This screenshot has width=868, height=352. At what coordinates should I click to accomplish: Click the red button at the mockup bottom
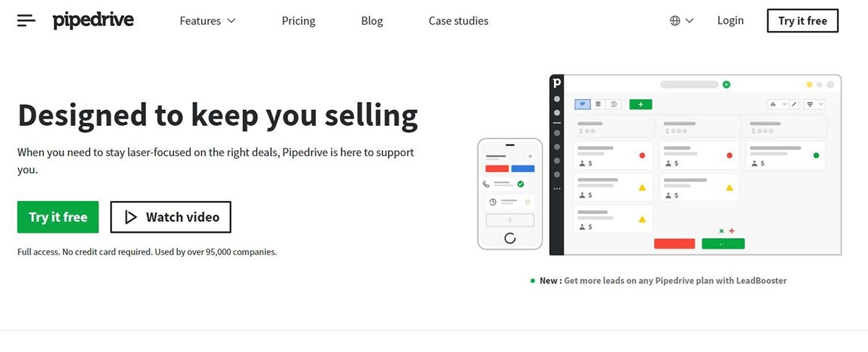pyautogui.click(x=674, y=244)
